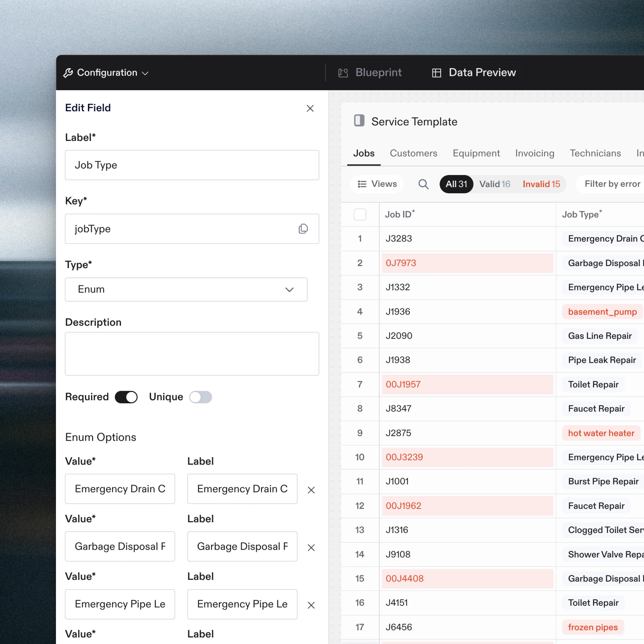Turn off the Required toggle
This screenshot has width=644, height=644.
126,397
